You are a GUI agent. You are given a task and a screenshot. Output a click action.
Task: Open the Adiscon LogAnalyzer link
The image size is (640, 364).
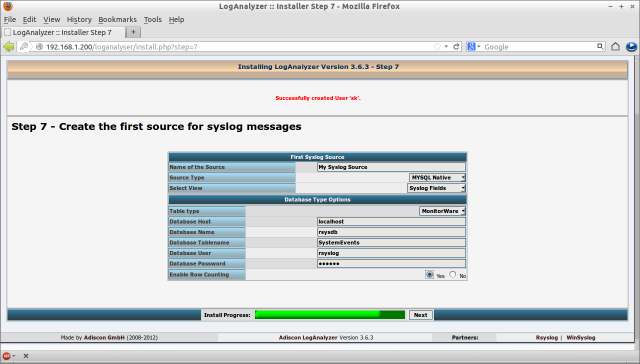coord(308,337)
